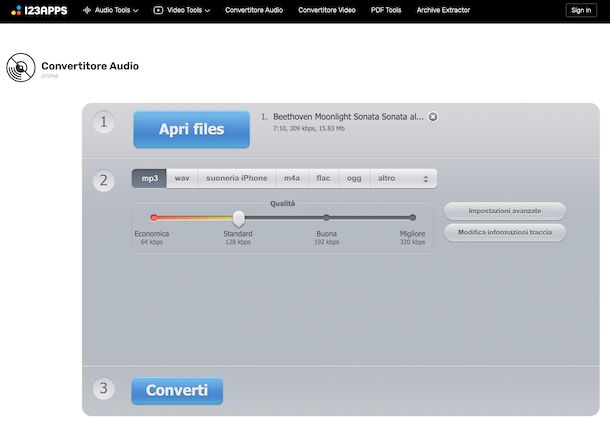The height and width of the screenshot is (429, 610).
Task: Open the altro formats dropdown
Action: coord(403,179)
